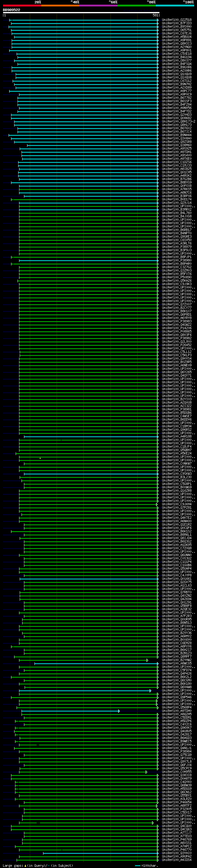Image resolution: width=197 pixels, height=868 pixels.
Task: Click hit UniRef100_B8BYG9
Action: pyautogui.click(x=176, y=182)
